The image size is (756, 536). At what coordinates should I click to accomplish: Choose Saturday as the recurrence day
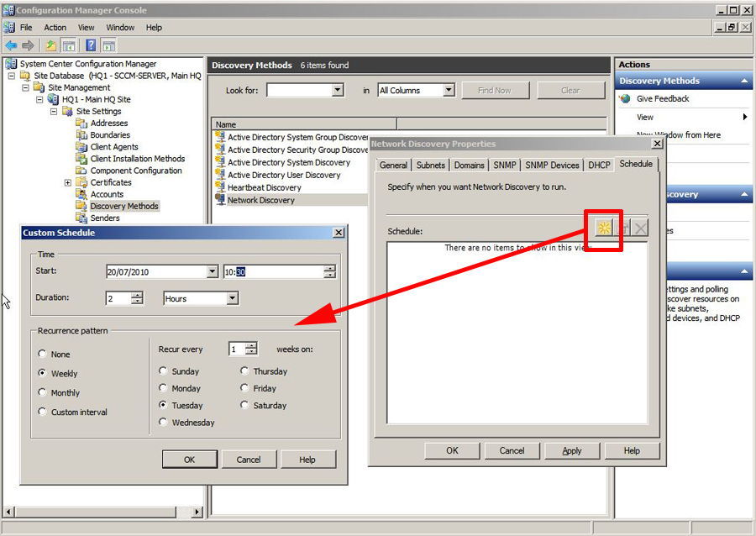[244, 405]
